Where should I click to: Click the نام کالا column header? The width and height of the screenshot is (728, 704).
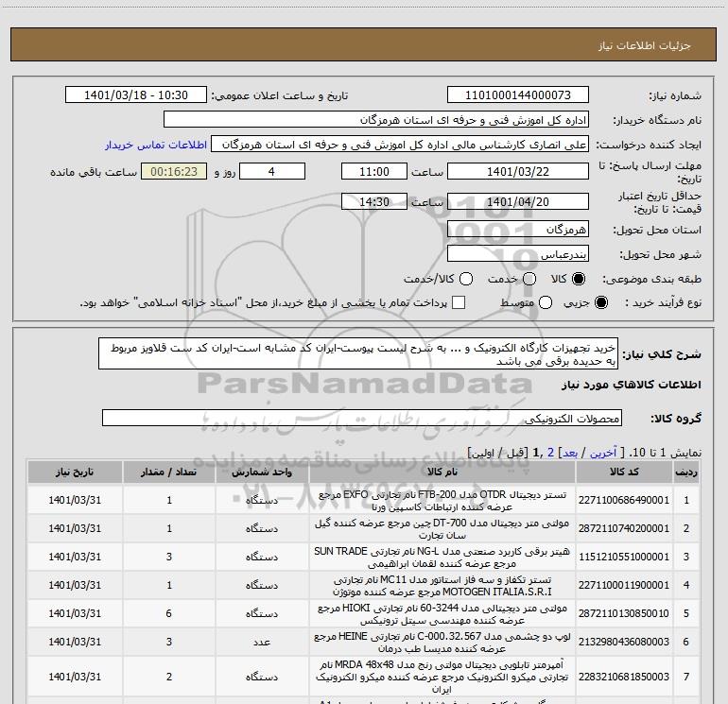(x=442, y=472)
